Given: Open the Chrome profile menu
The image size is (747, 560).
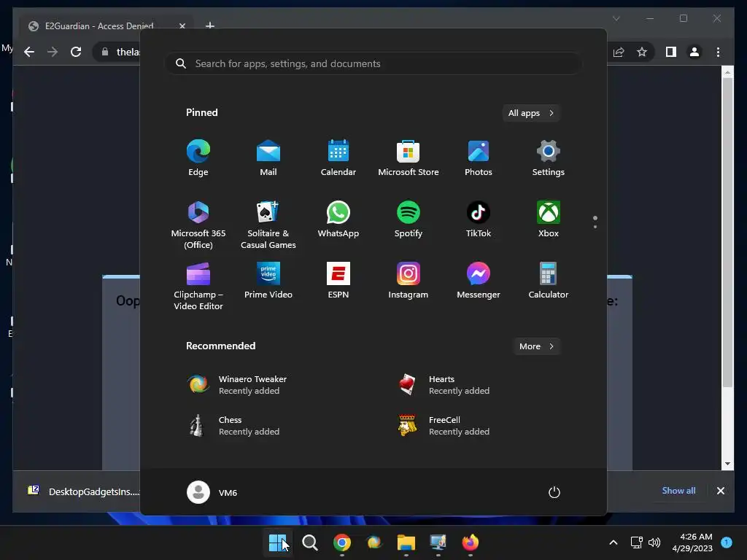Looking at the screenshot, I should pyautogui.click(x=694, y=52).
